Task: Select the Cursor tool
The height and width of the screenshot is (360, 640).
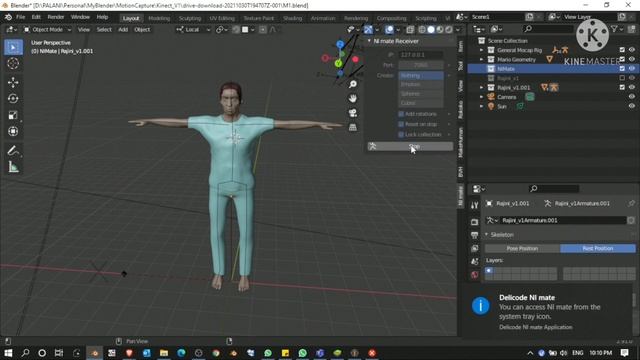Action: click(13, 64)
